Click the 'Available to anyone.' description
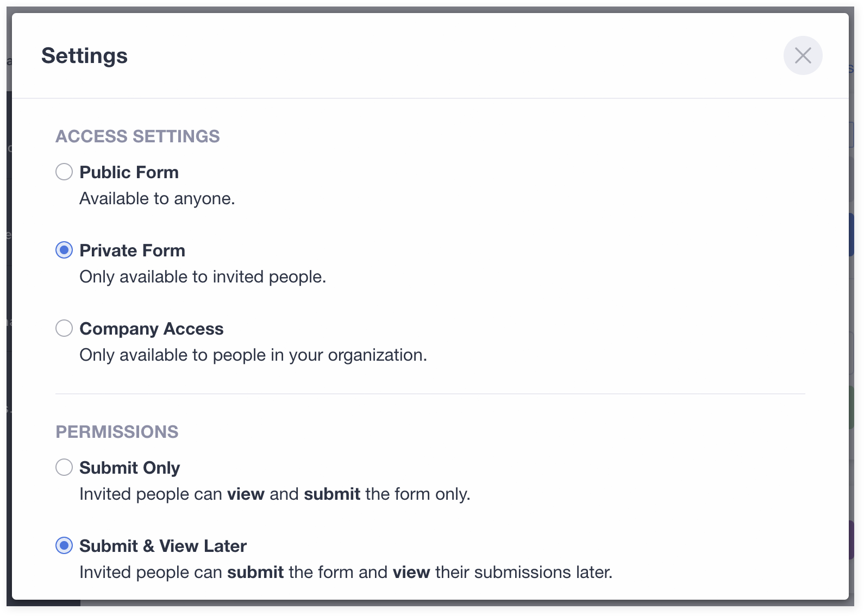 [157, 199]
